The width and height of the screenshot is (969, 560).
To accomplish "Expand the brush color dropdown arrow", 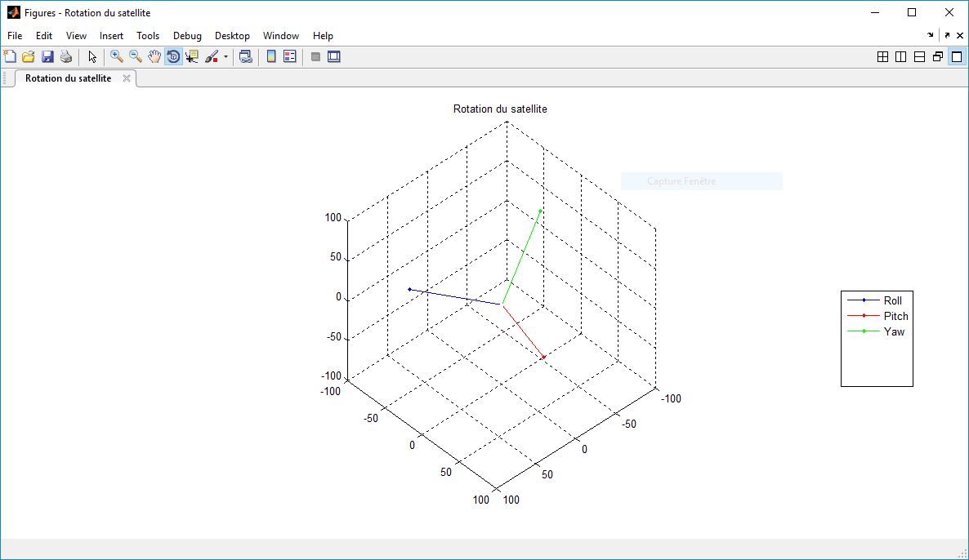I will point(226,57).
